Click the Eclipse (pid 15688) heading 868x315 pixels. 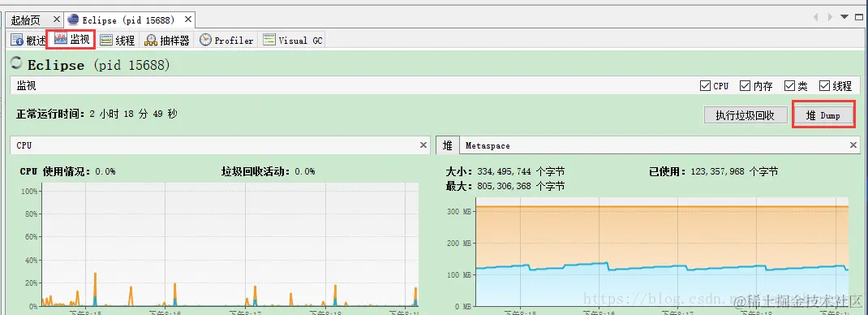point(98,65)
